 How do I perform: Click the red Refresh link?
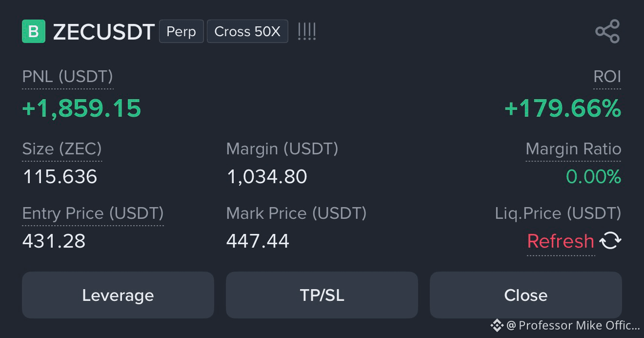click(x=561, y=241)
